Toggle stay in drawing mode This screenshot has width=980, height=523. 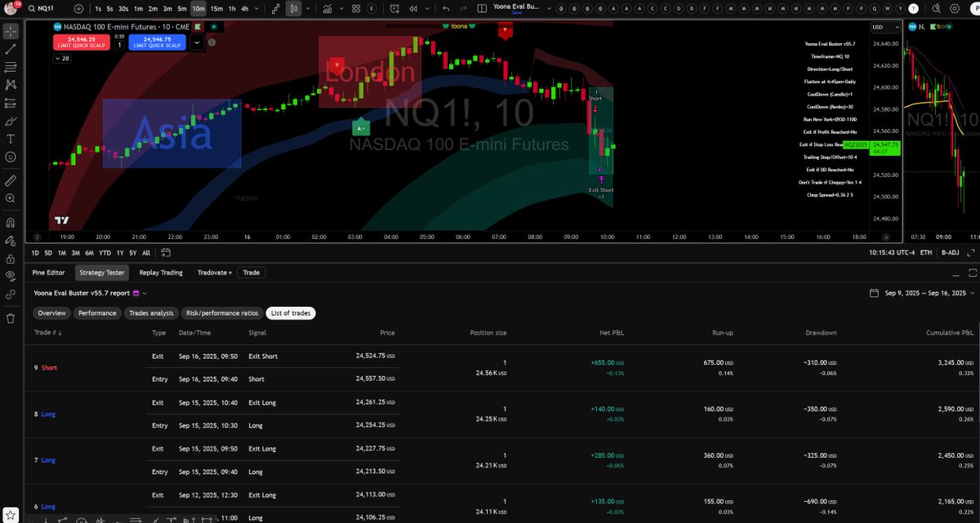tap(11, 240)
